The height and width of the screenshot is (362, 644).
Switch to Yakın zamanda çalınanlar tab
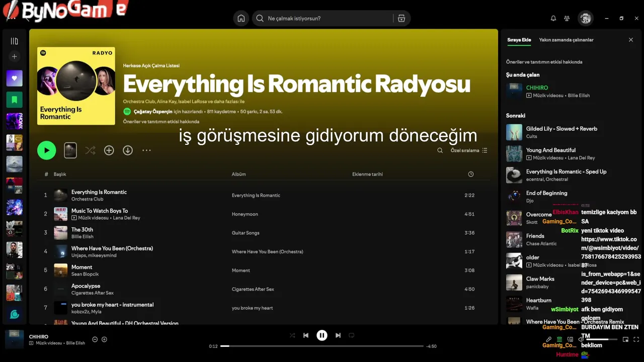[566, 40]
